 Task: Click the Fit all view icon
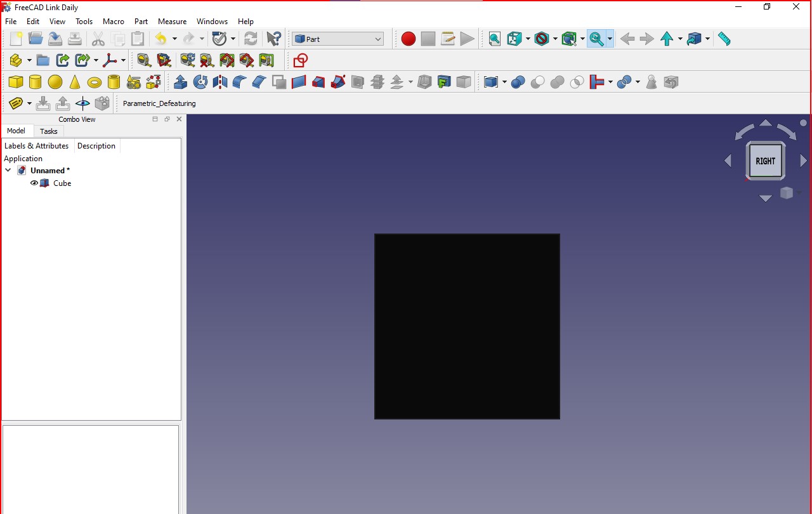pyautogui.click(x=494, y=39)
